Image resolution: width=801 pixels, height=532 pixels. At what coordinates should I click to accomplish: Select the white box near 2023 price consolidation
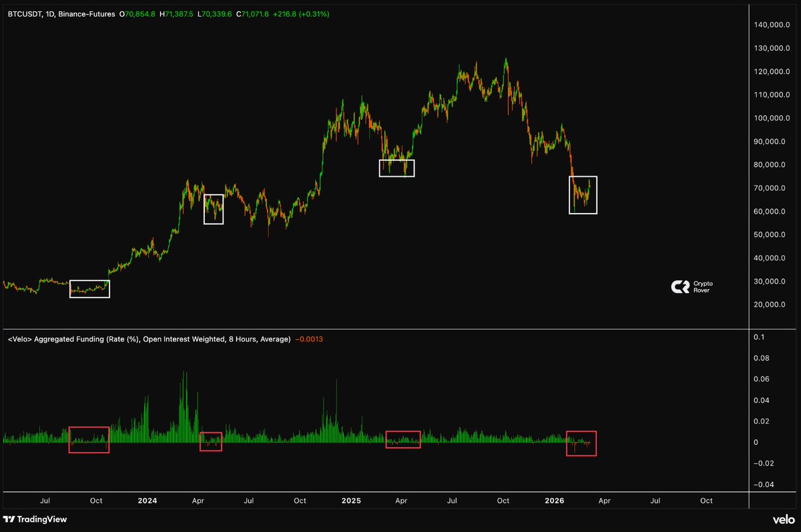pyautogui.click(x=89, y=288)
